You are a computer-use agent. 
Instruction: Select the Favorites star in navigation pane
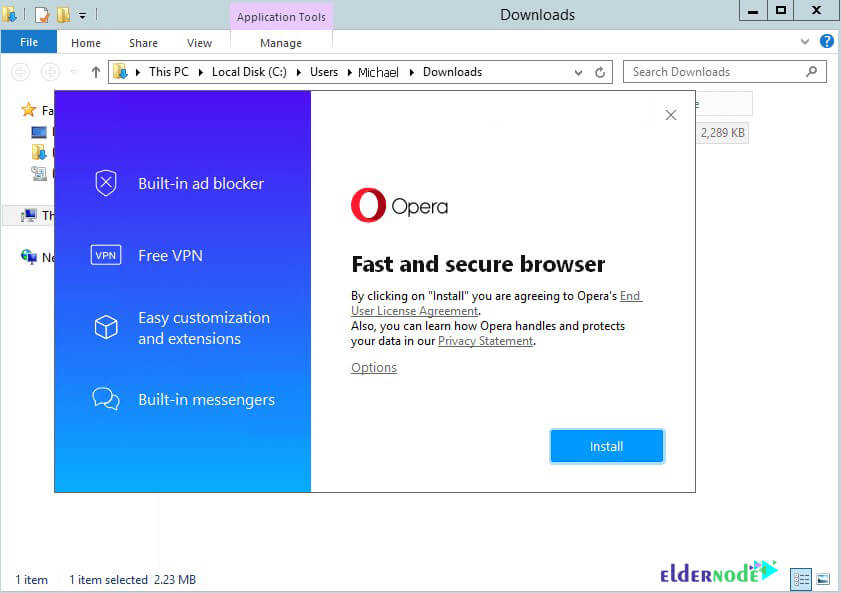28,110
